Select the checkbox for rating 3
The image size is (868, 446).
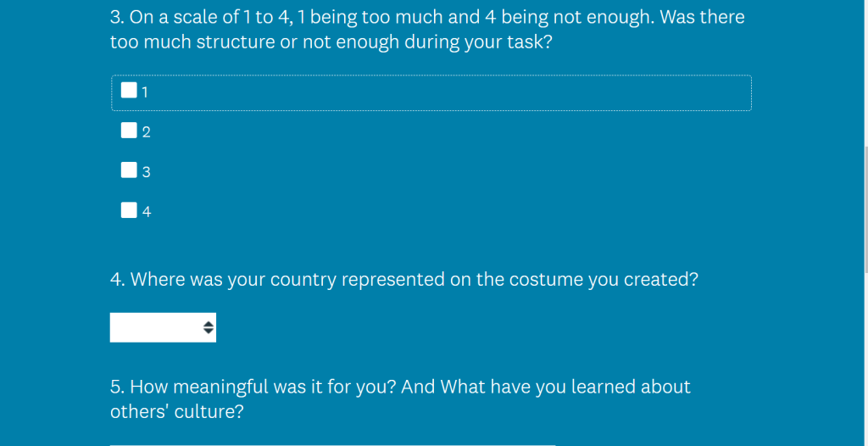click(x=129, y=170)
